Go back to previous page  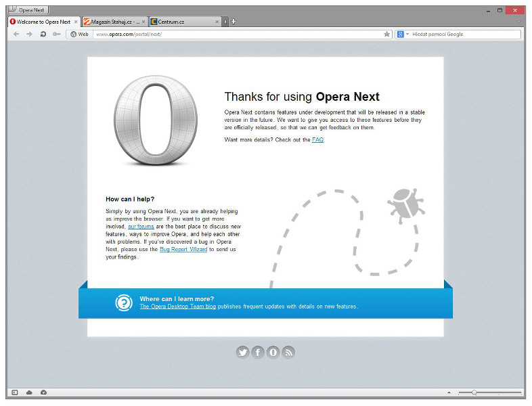point(16,35)
